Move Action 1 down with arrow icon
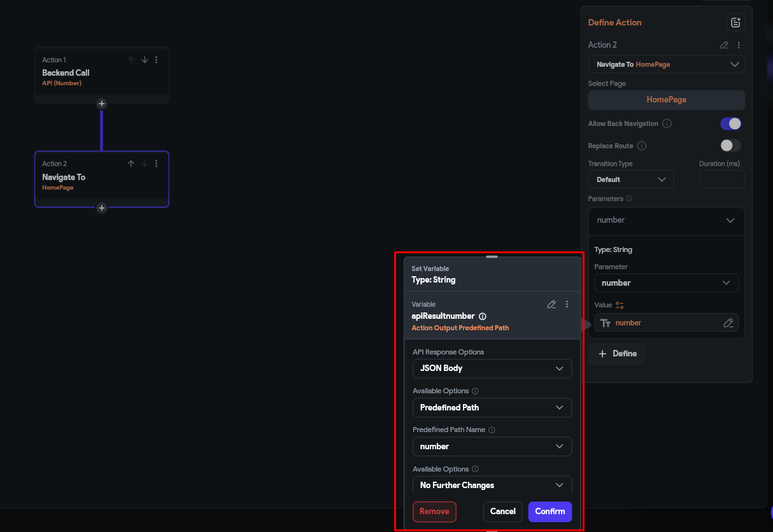Viewport: 773px width, 532px height. coord(145,60)
